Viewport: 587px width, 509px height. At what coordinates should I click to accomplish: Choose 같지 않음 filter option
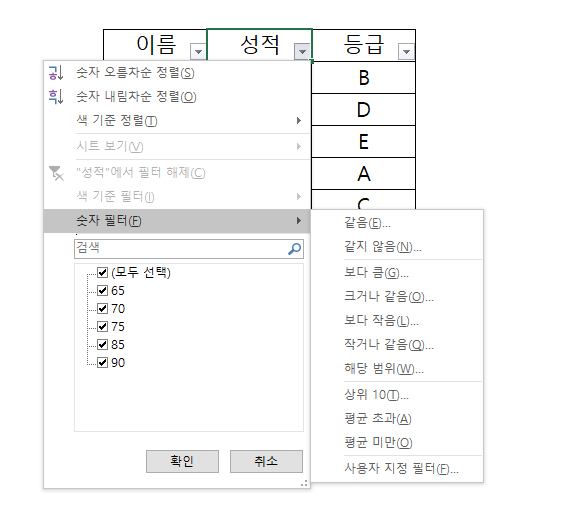click(x=397, y=247)
